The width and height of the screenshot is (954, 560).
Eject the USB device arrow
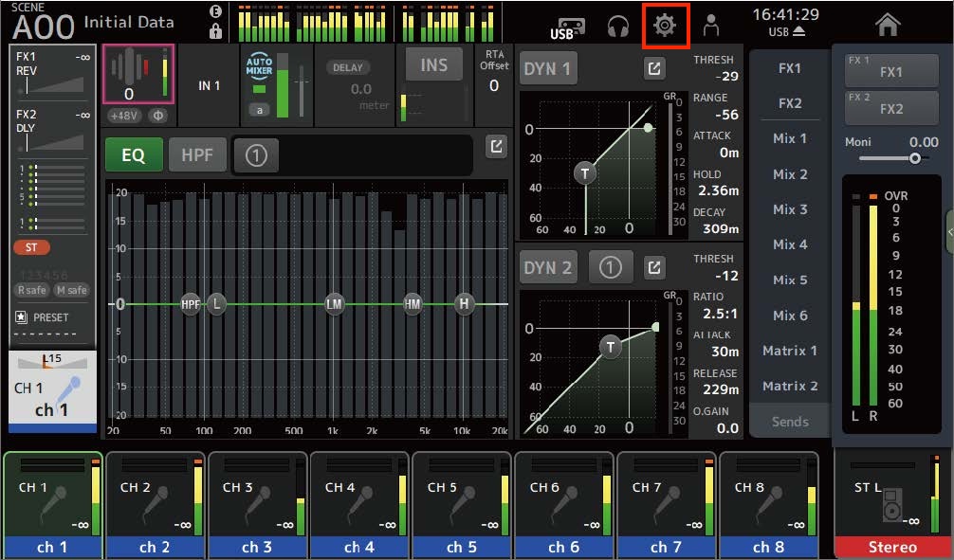click(798, 31)
